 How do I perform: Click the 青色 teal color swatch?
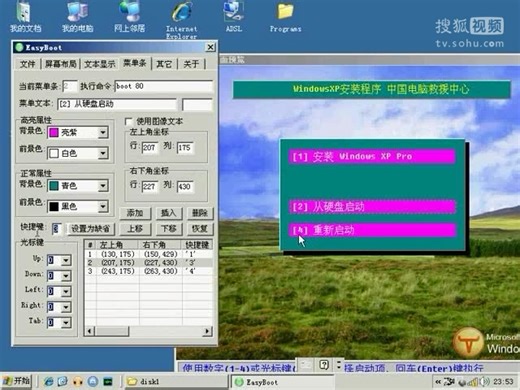click(x=54, y=186)
